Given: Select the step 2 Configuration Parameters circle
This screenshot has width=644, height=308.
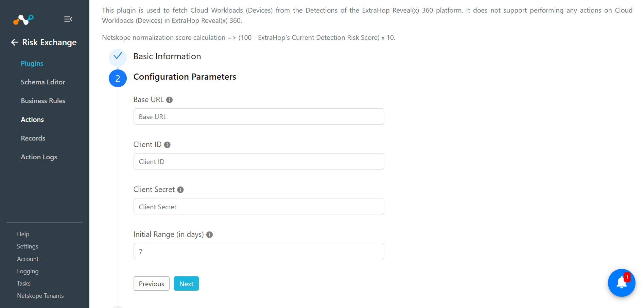Looking at the screenshot, I should point(118,78).
